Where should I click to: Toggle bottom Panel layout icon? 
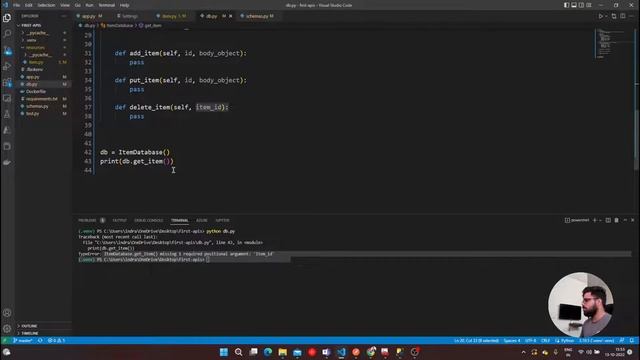click(x=574, y=5)
